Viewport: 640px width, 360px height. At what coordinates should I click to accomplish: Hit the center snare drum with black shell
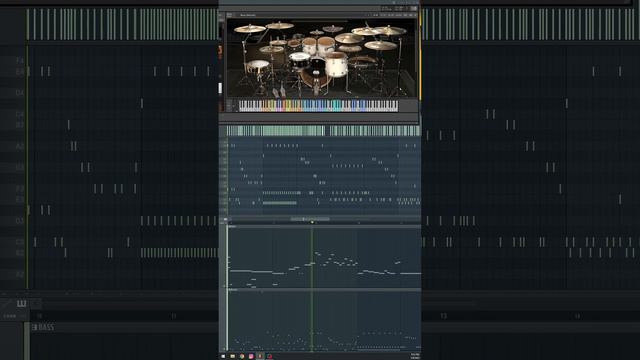(300, 60)
